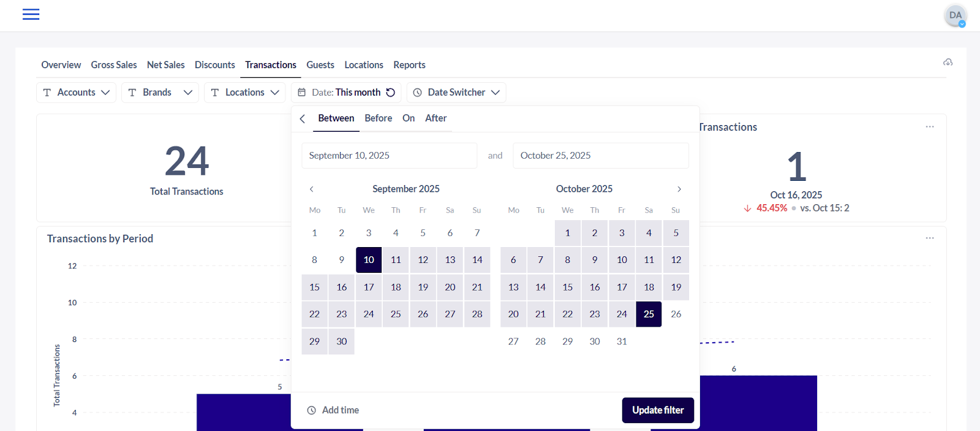Click the start date input field

(389, 156)
